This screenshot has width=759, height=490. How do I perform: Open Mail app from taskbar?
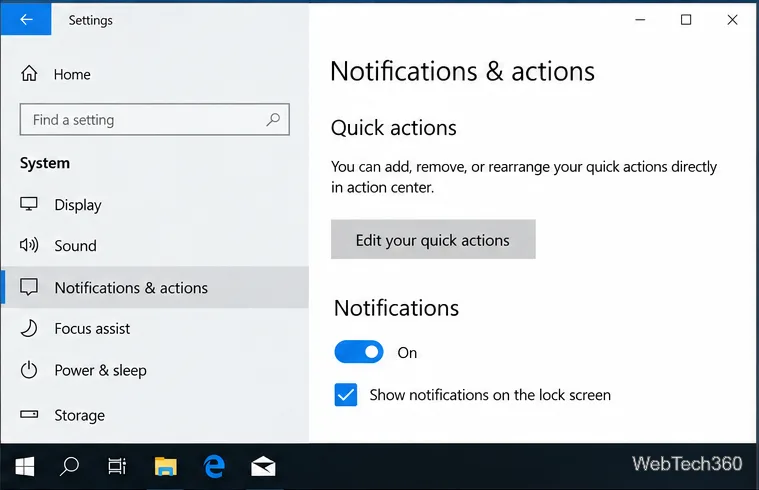coord(263,467)
